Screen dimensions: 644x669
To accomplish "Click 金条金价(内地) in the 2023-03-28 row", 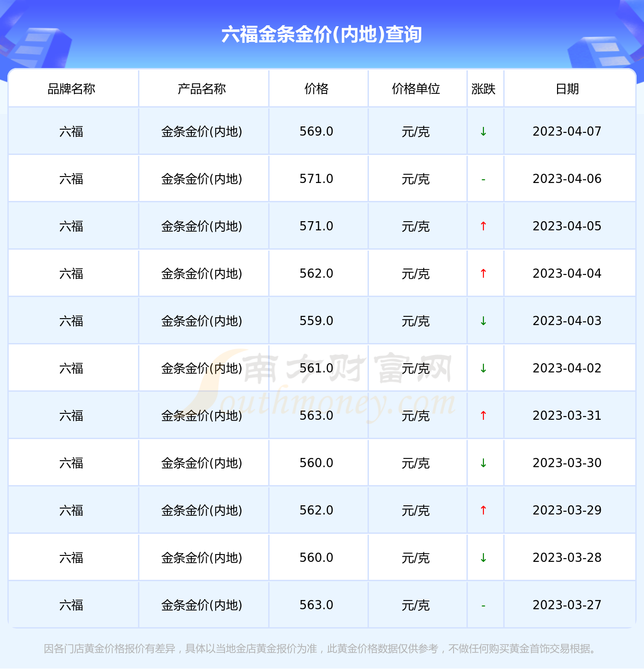I will 202,558.
